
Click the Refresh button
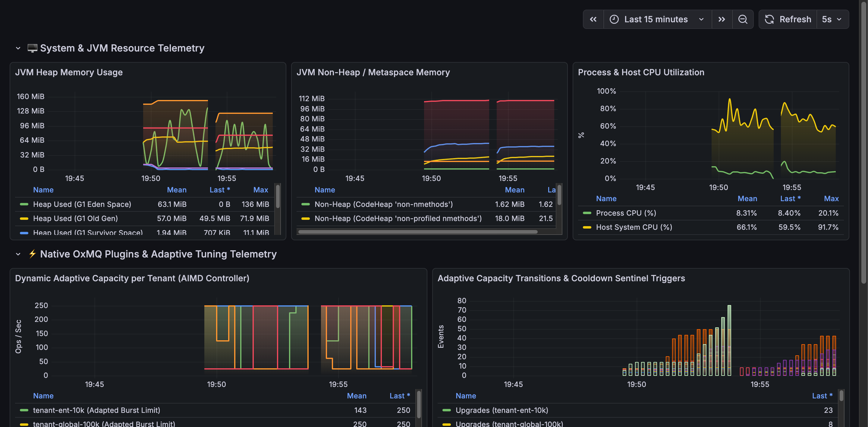(x=788, y=20)
